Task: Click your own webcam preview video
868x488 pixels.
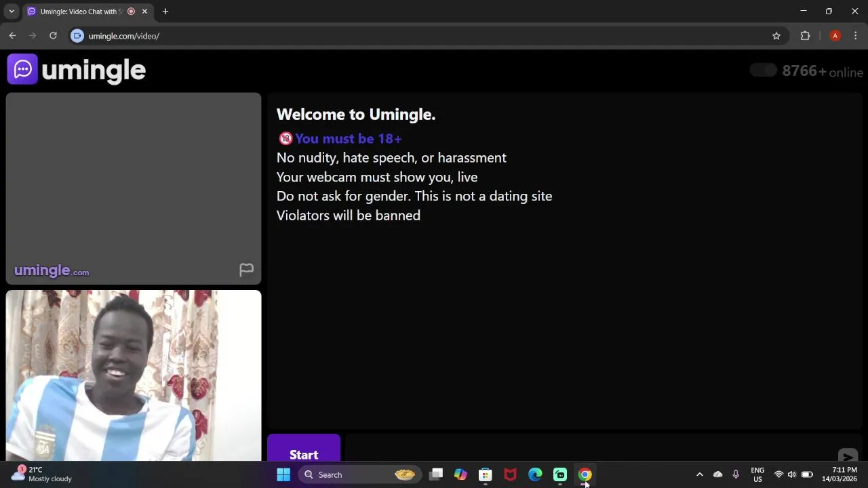Action: point(134,375)
